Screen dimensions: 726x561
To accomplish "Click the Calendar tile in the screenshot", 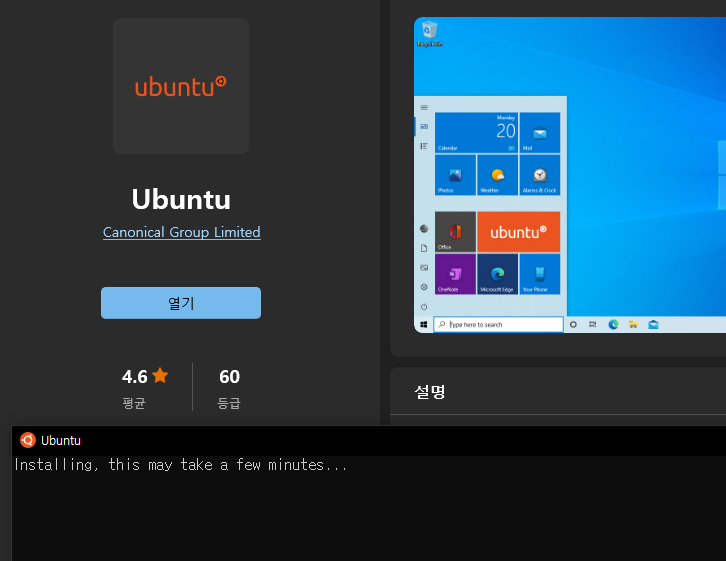I will pyautogui.click(x=476, y=132).
